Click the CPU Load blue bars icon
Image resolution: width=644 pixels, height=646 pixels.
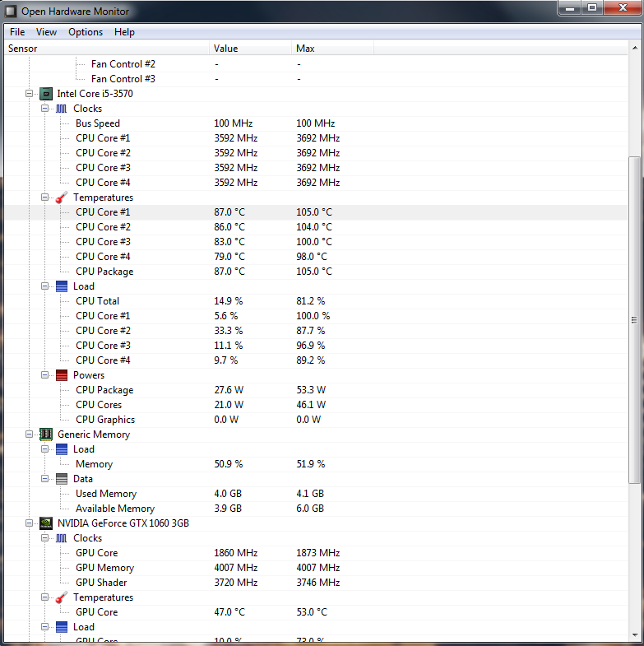pos(62,286)
